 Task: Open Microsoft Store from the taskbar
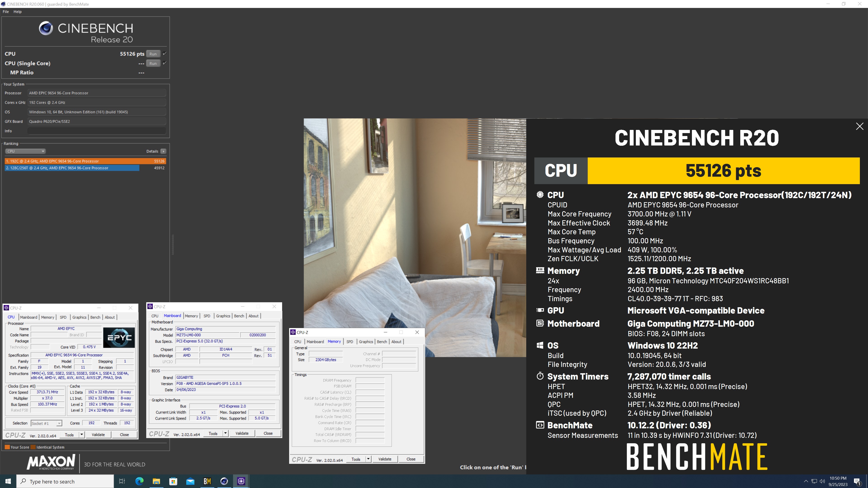(173, 481)
